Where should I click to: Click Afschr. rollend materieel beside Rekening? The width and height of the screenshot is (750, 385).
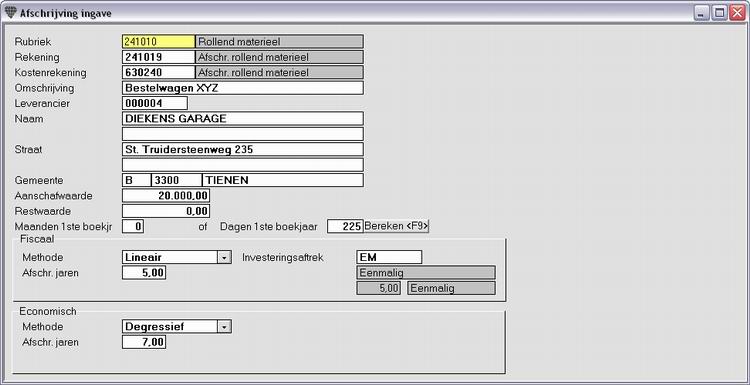click(279, 57)
